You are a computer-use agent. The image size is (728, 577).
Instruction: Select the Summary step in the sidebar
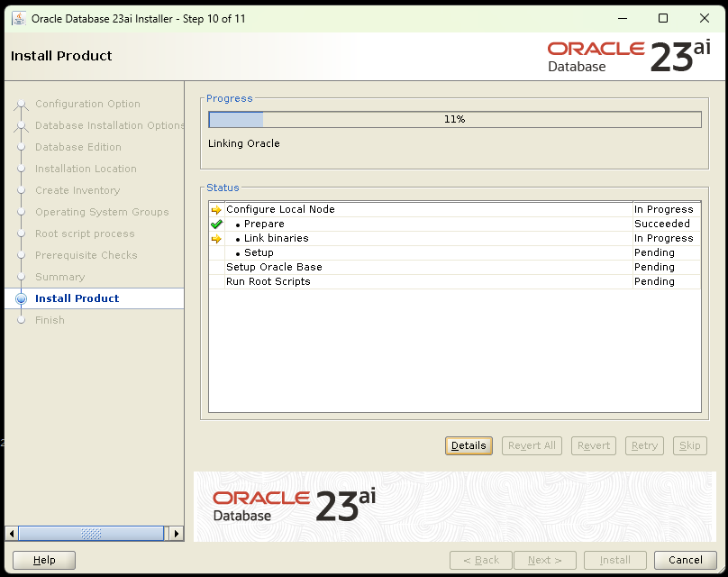click(63, 277)
